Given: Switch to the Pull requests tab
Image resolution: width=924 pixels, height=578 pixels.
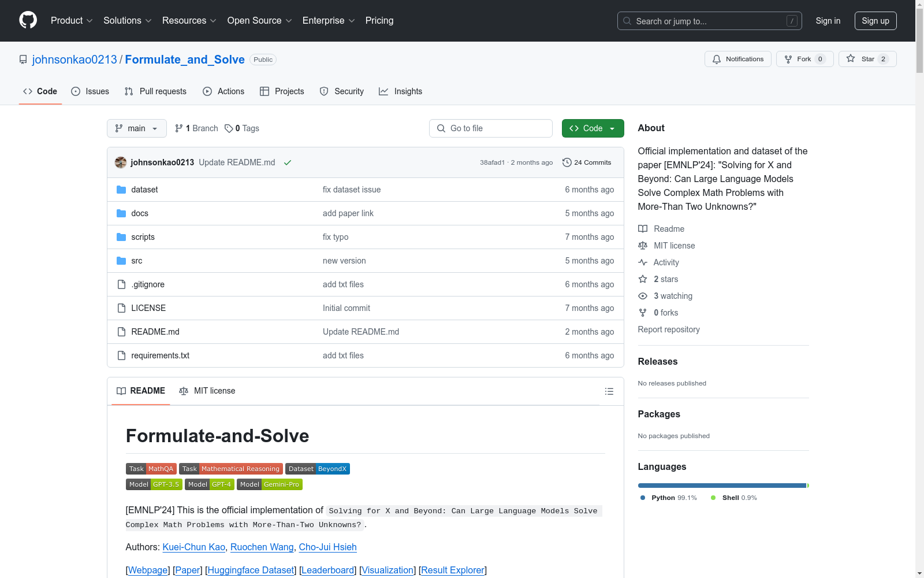Looking at the screenshot, I should click(155, 91).
